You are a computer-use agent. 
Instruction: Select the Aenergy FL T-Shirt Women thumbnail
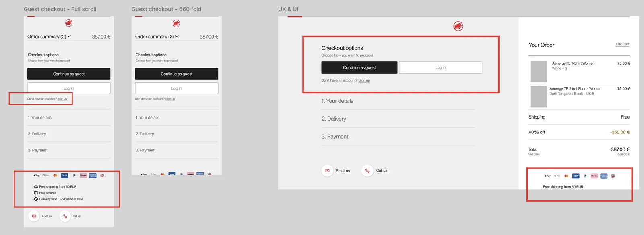tap(539, 72)
